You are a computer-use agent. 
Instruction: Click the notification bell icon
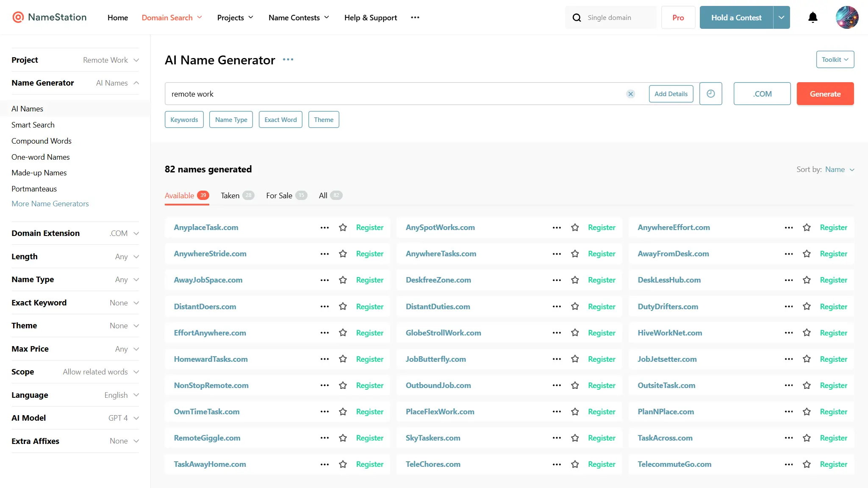[813, 17]
